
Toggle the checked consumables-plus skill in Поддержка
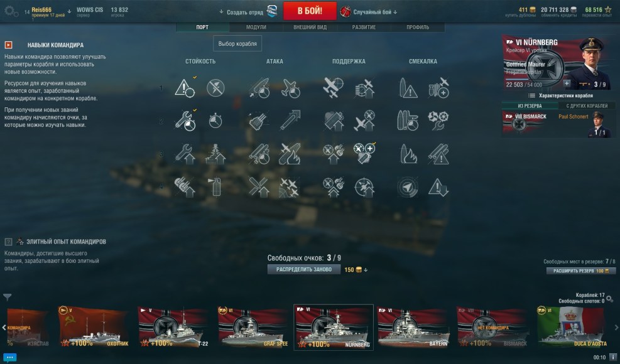(364, 154)
